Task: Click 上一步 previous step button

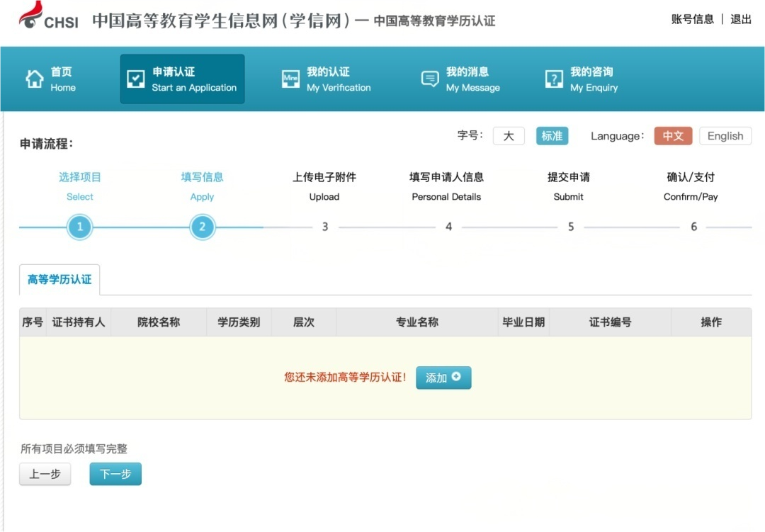Action: 45,474
